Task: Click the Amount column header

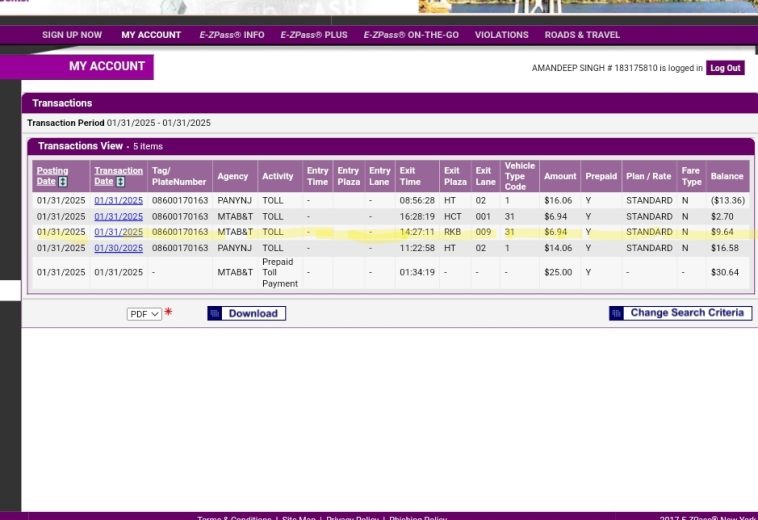Action: (x=560, y=176)
